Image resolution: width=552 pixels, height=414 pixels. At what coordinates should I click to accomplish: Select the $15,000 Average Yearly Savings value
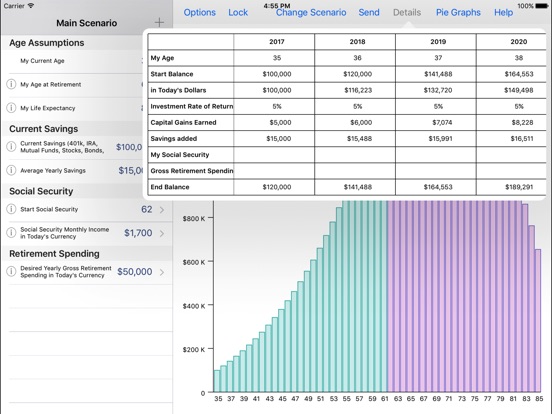[x=130, y=171]
